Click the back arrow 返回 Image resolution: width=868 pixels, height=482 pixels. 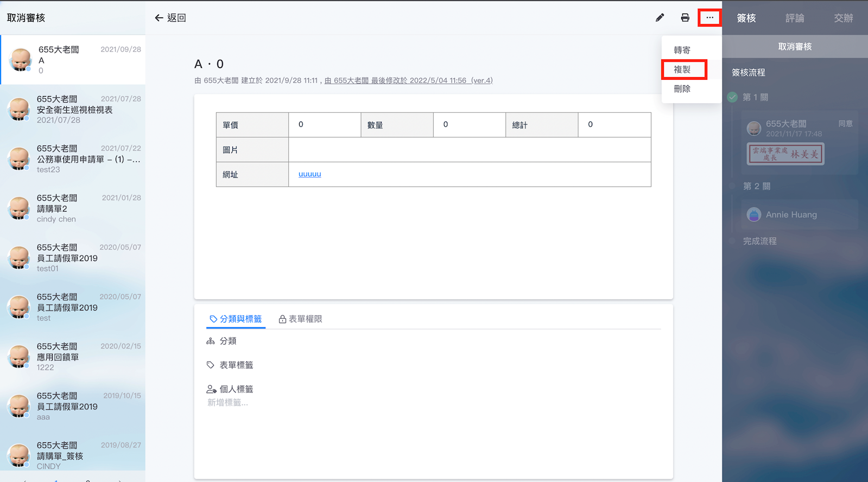point(170,18)
